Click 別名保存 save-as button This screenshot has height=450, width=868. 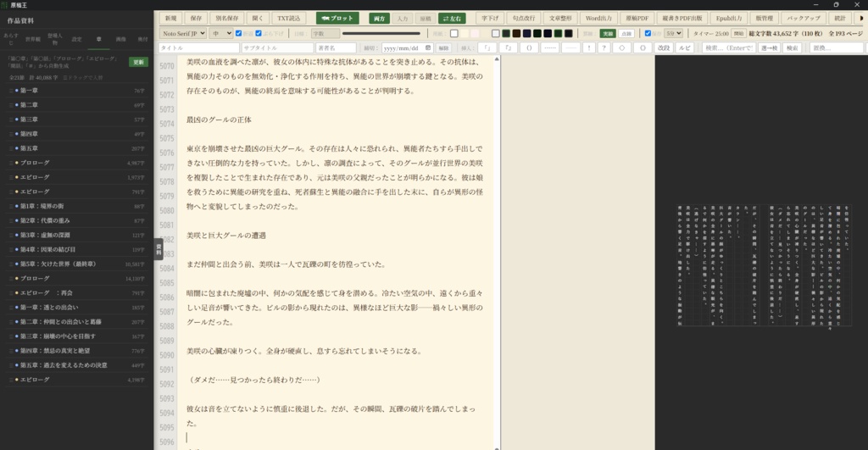click(225, 19)
